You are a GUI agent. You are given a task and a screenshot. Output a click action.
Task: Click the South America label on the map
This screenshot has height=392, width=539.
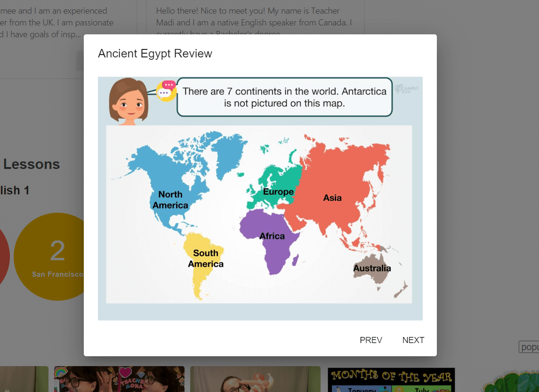206,258
